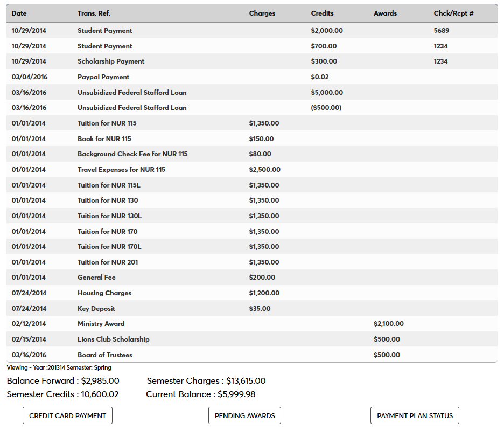The width and height of the screenshot is (504, 430).
Task: Open the Pending Awards button
Action: click(244, 415)
